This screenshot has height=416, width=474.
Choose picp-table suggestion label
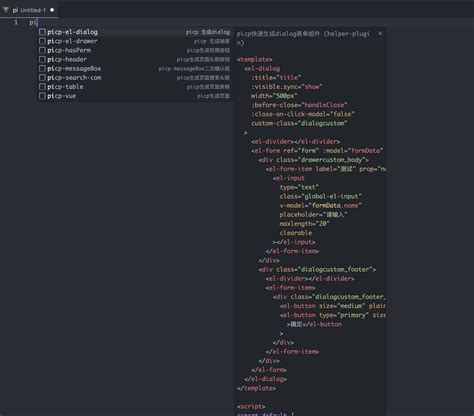[65, 87]
